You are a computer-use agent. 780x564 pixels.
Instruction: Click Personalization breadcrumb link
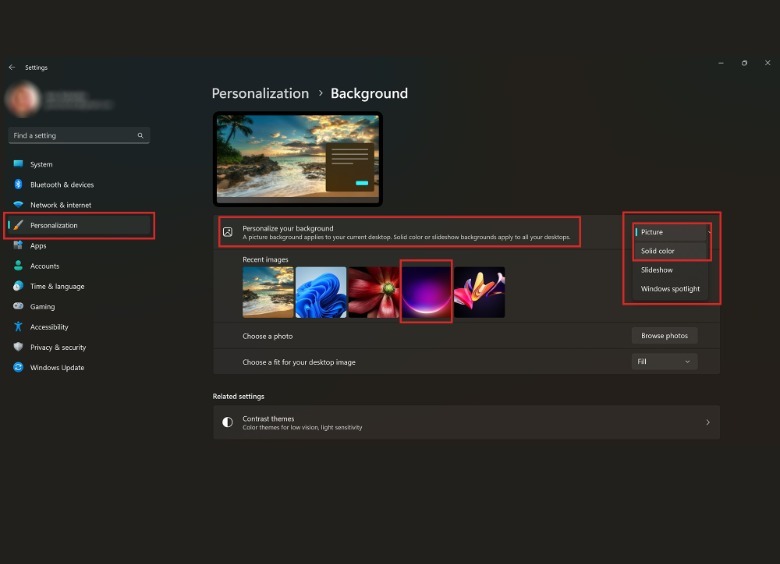tap(260, 93)
